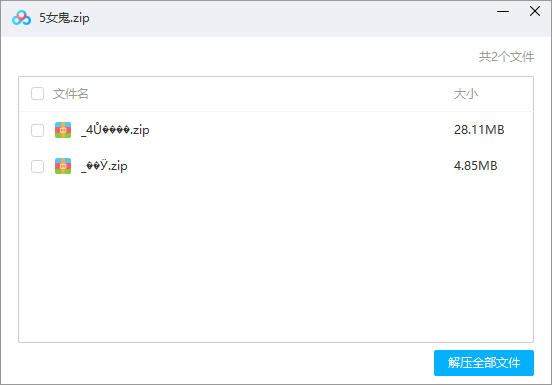Viewport: 552px width, 385px height.
Task: Extract everything with 解压全部文件 button
Action: [484, 363]
